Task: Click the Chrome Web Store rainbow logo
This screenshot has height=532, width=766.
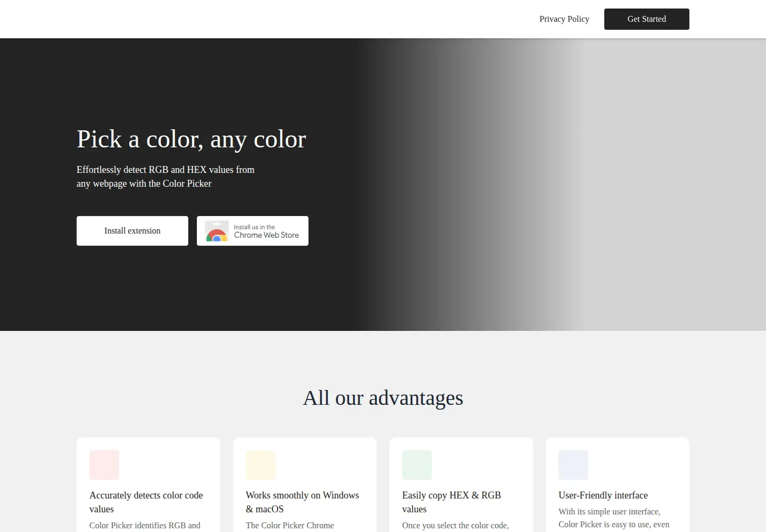Action: (x=217, y=232)
